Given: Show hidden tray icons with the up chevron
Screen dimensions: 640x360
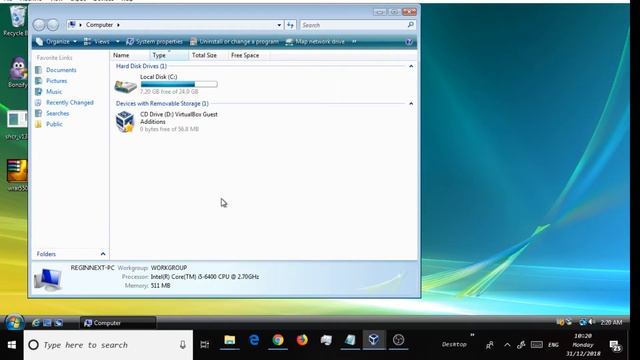Looking at the screenshot, I should (507, 345).
